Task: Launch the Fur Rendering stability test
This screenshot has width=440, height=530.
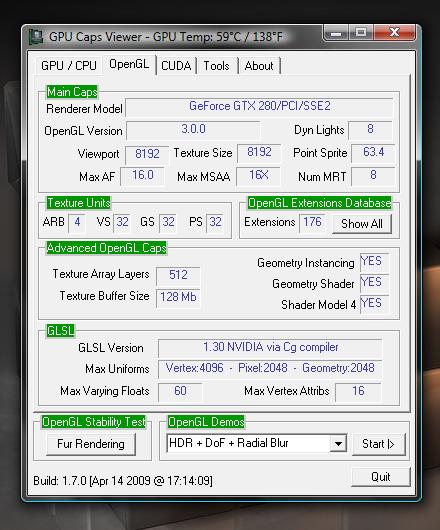Action: [x=91, y=444]
